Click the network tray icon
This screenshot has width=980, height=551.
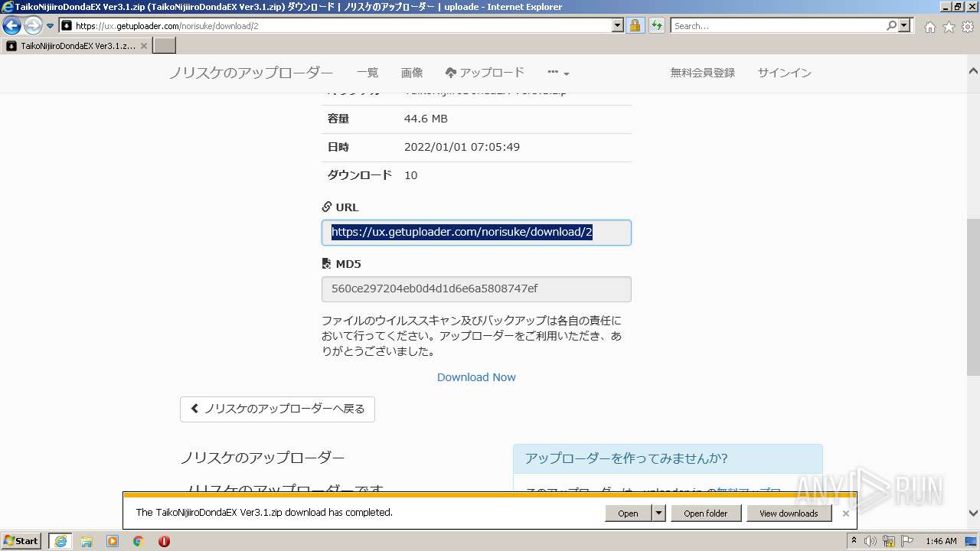pyautogui.click(x=888, y=541)
